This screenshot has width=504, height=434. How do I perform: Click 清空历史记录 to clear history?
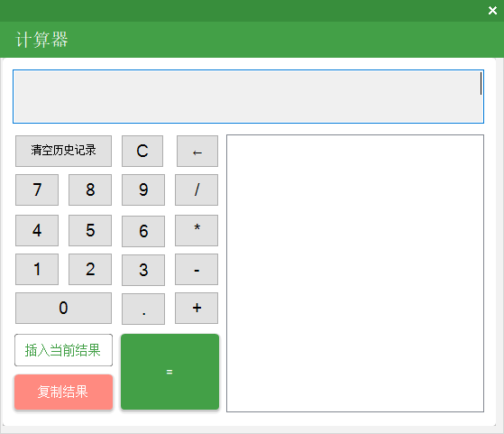click(x=64, y=151)
